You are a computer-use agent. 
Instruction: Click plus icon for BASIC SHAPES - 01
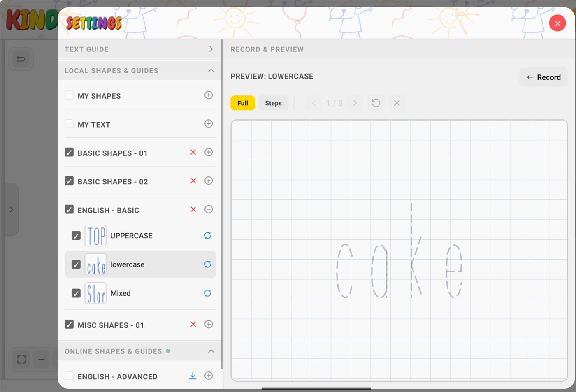[x=209, y=152]
